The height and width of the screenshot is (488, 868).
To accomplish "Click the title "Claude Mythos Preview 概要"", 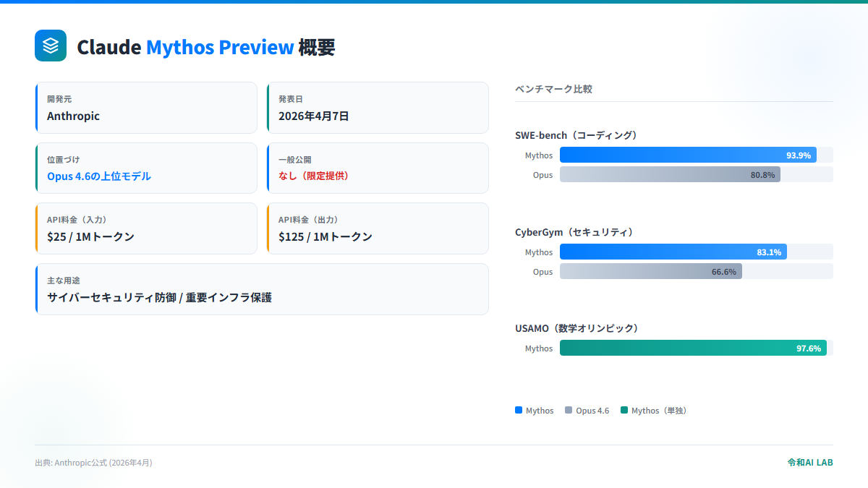I will click(206, 47).
